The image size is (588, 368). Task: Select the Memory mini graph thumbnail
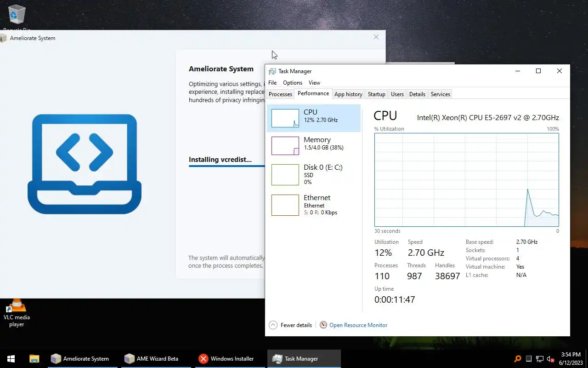pos(285,146)
